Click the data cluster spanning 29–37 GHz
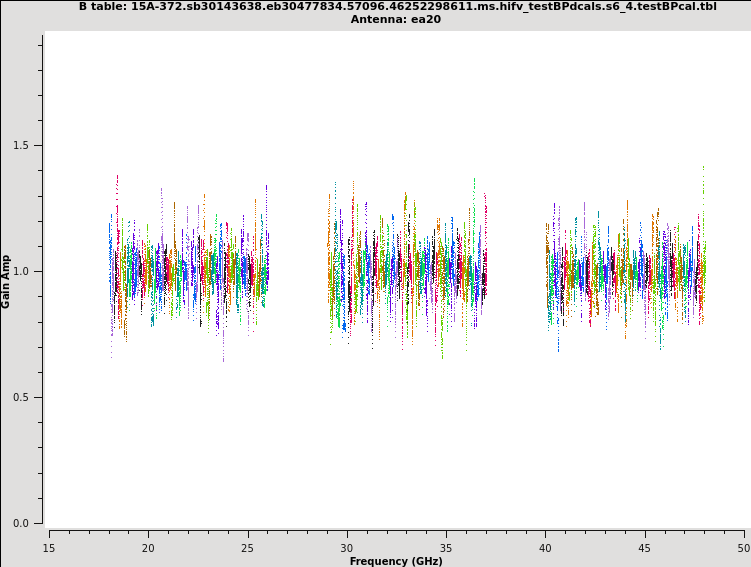Image resolution: width=751 pixels, height=567 pixels. [x=407, y=271]
